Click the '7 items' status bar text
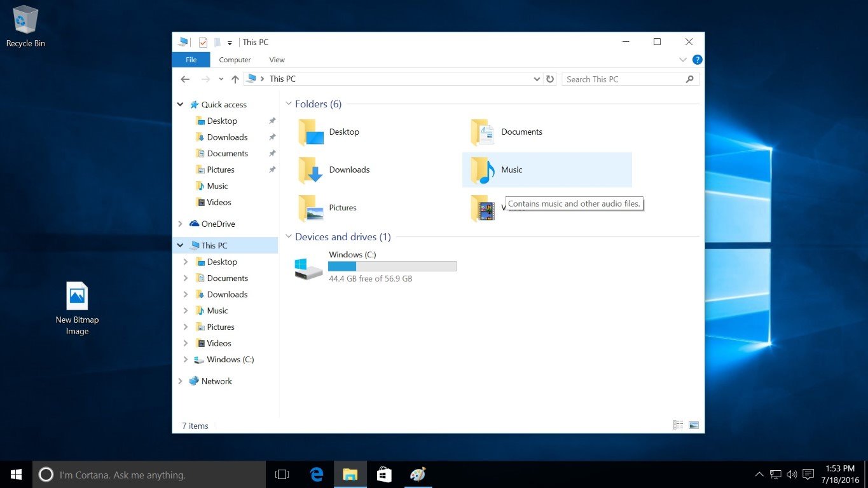 tap(195, 426)
